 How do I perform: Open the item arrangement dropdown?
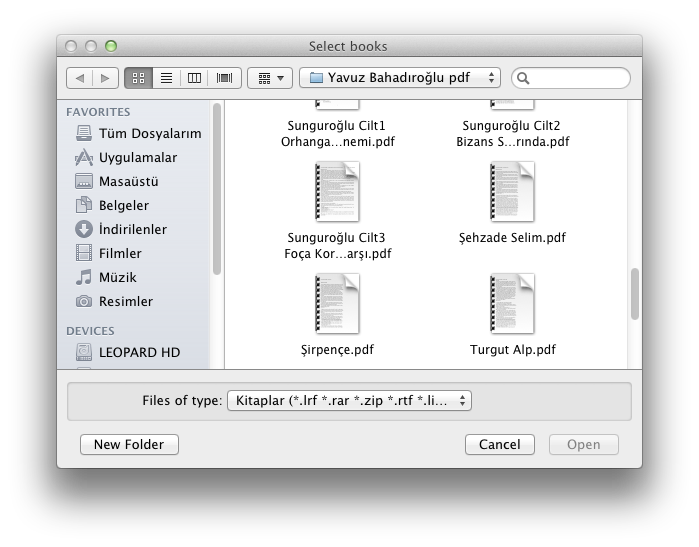click(270, 77)
